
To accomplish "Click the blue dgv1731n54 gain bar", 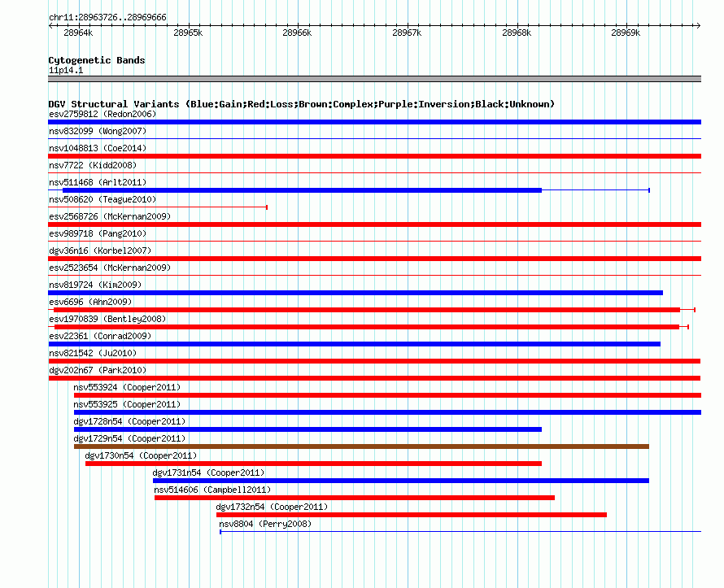I will pyautogui.click(x=401, y=481).
